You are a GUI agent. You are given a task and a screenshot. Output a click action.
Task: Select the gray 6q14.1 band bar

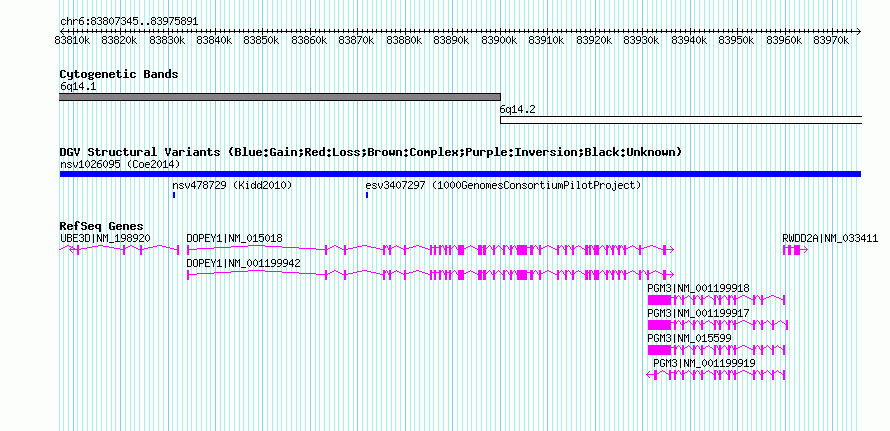pos(280,97)
